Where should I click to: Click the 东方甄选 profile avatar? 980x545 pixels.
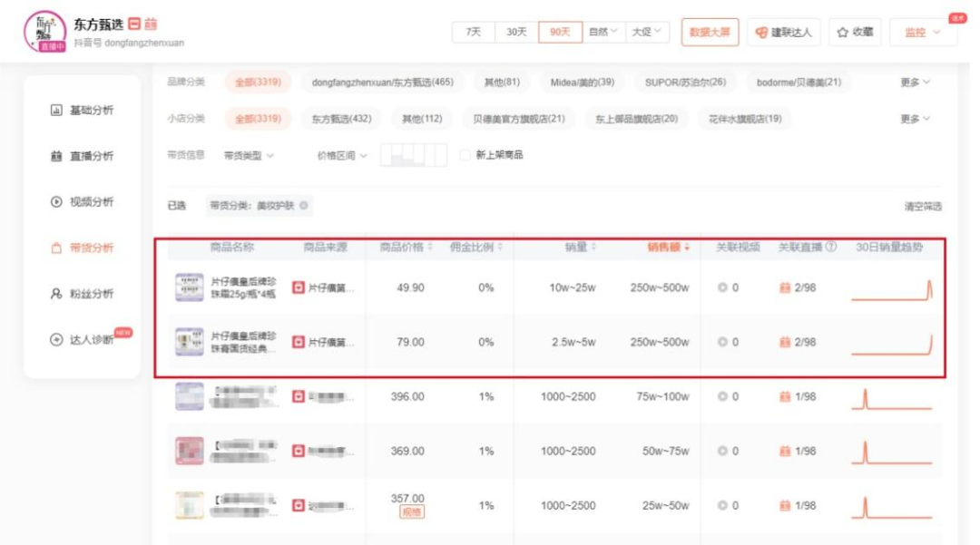tap(44, 31)
